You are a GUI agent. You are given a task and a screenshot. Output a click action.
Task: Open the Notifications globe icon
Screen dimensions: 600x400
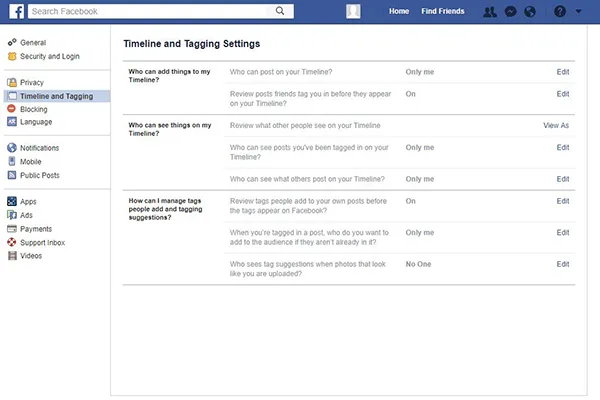coord(530,12)
